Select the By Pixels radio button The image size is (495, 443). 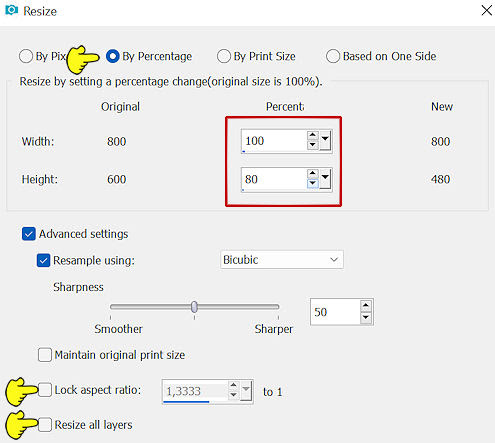pyautogui.click(x=26, y=56)
